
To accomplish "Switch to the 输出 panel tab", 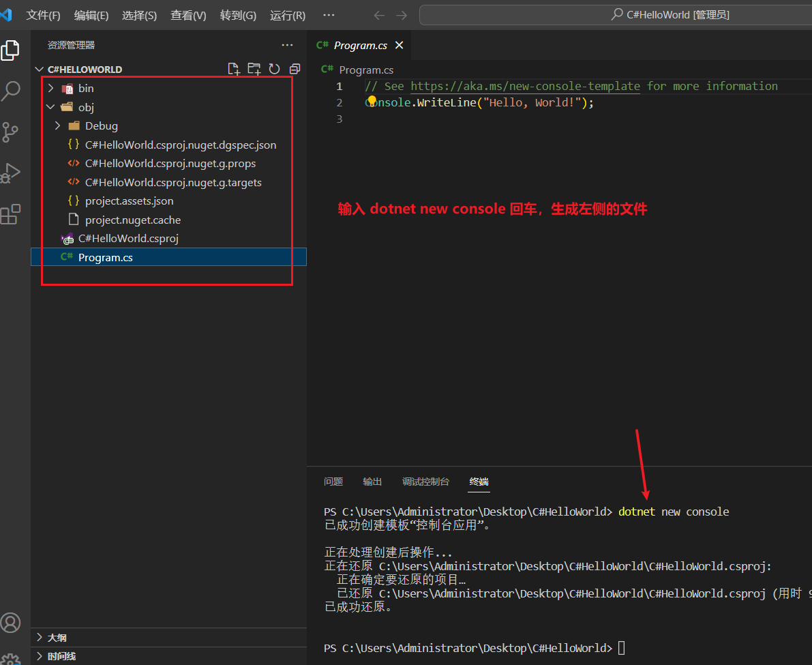I will tap(372, 481).
